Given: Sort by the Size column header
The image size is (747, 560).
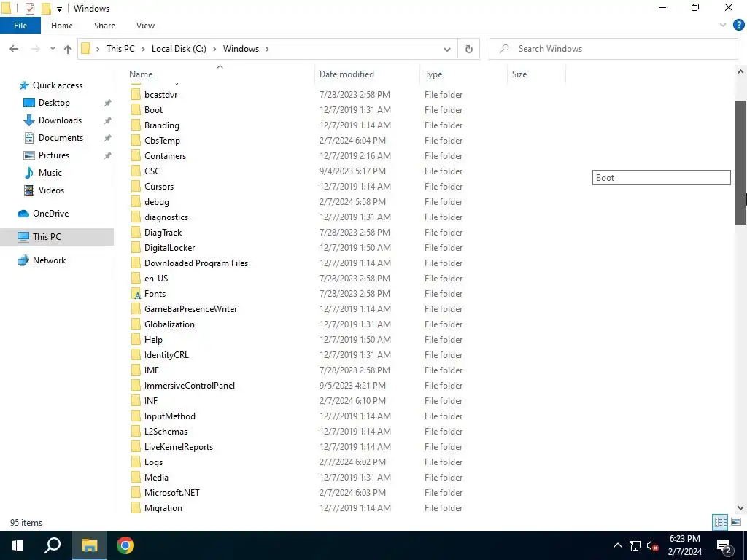Looking at the screenshot, I should click(x=519, y=74).
